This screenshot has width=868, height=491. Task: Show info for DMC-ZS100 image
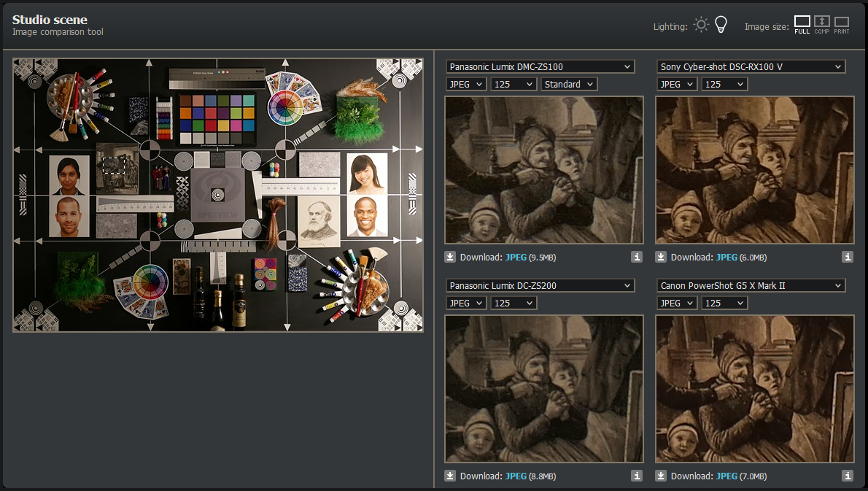637,257
